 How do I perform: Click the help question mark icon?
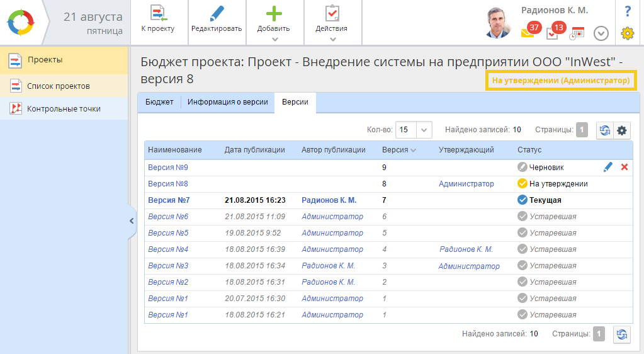[x=627, y=11]
